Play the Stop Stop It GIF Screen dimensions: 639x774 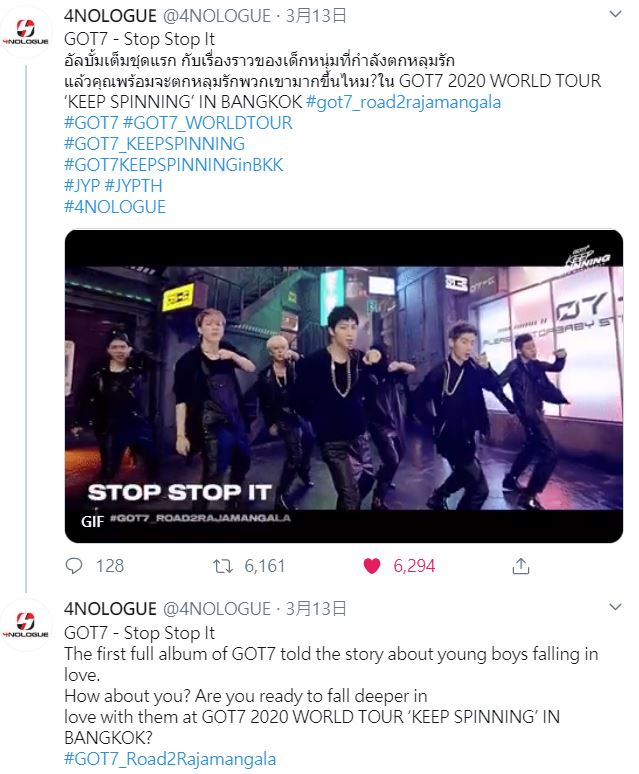click(344, 386)
